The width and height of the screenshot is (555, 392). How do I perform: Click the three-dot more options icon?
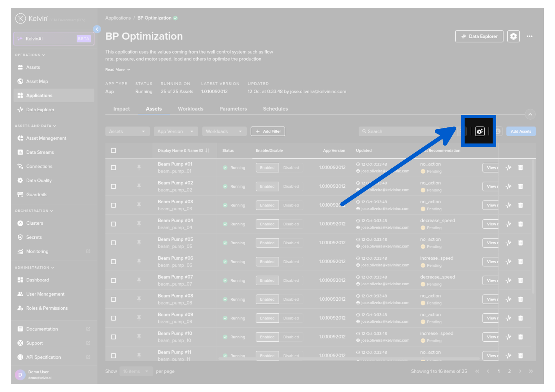(x=529, y=36)
